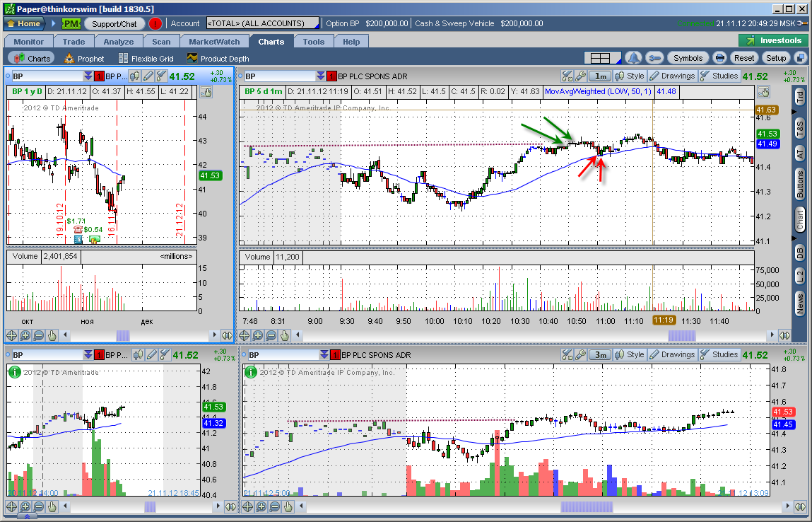812x522 pixels.
Task: Click the crosshair icon under BP 5 d 1m chart
Action: pos(245,335)
